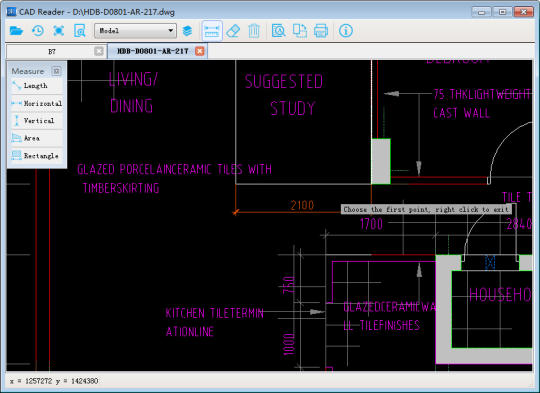This screenshot has width=540, height=393.
Task: Close the HDB-D0801-AR-217 tab
Action: pyautogui.click(x=199, y=51)
